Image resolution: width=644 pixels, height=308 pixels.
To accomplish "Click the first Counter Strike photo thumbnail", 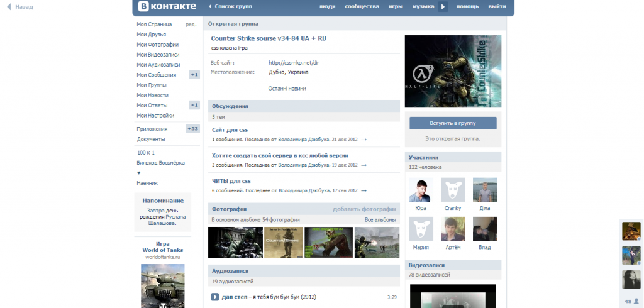I will pyautogui.click(x=235, y=242).
